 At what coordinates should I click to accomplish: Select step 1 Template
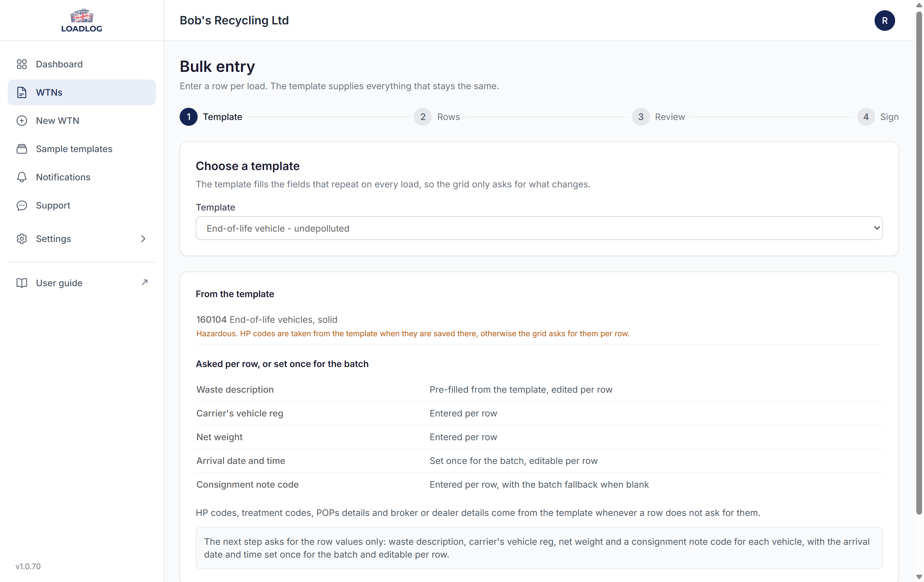coord(211,117)
